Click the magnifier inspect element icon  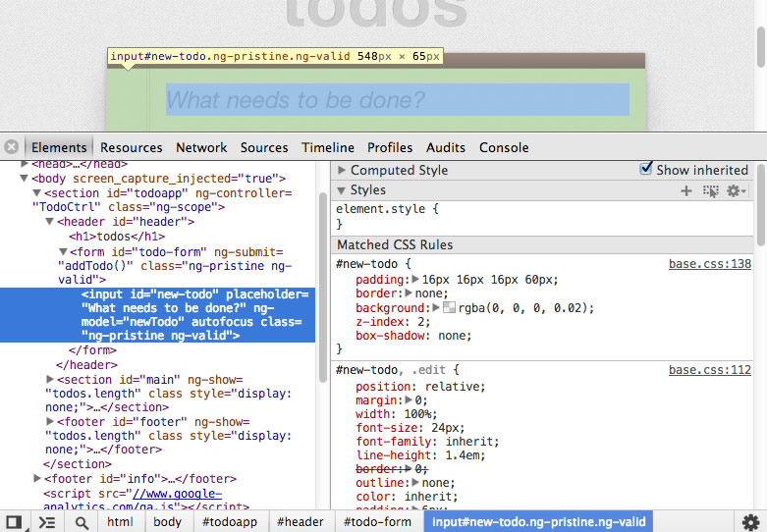[82, 522]
